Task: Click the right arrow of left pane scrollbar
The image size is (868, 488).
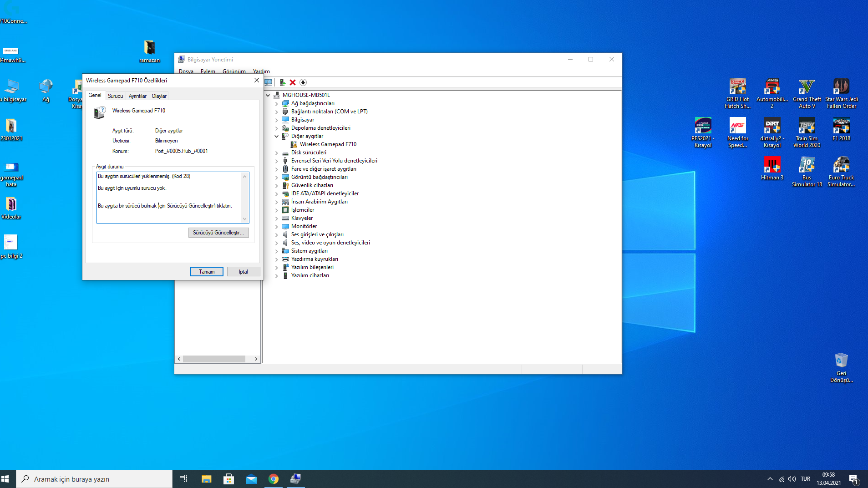Action: (256, 359)
